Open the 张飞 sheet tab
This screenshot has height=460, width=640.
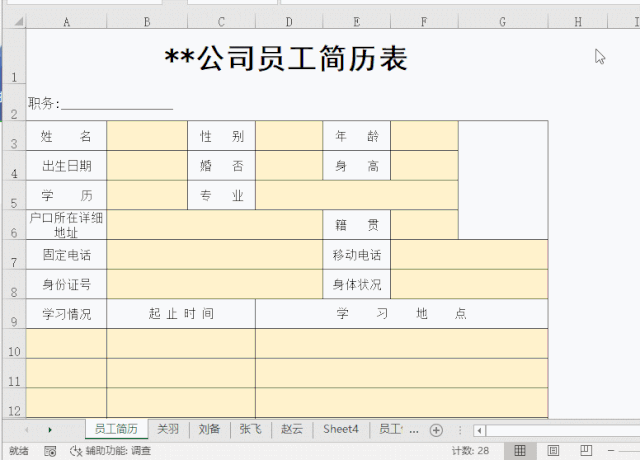click(x=250, y=429)
